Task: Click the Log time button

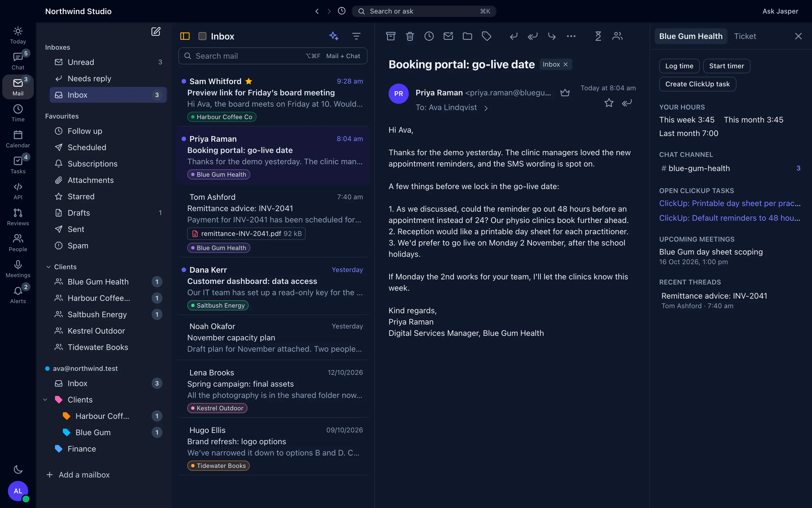Action: click(679, 66)
